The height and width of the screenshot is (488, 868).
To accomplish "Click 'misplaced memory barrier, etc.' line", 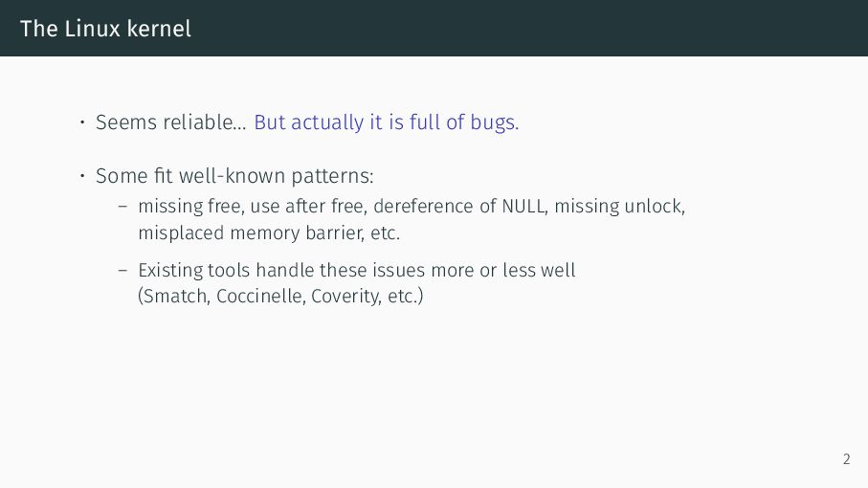I will point(269,233).
